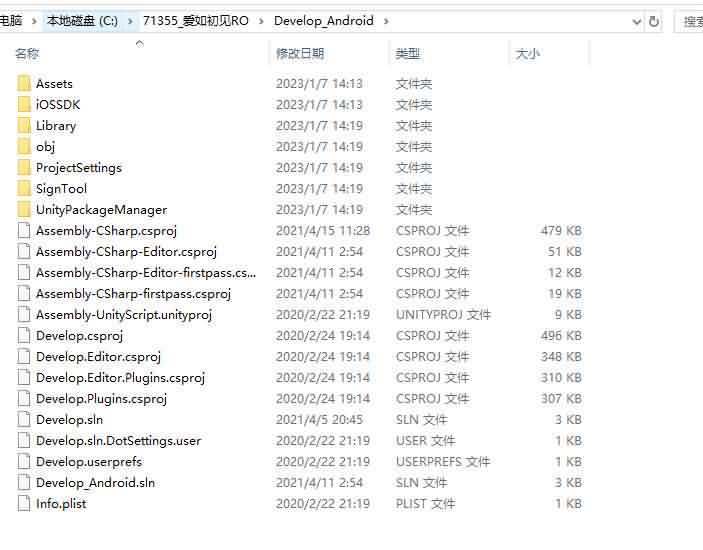Select the Info.plist file icon
This screenshot has width=703, height=550.
coord(24,504)
